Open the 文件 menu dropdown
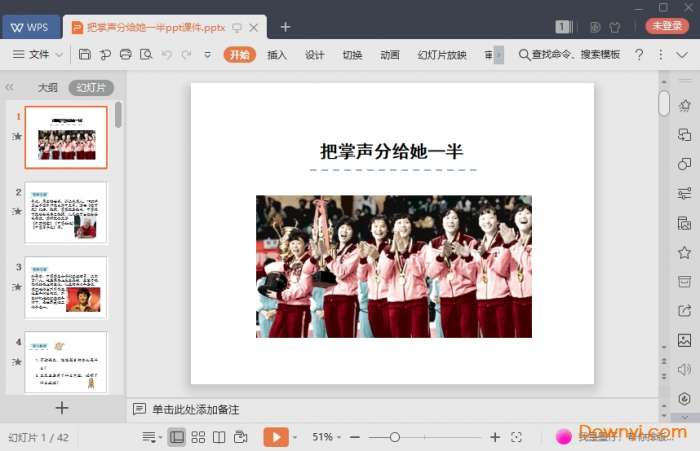700x451 pixels. [x=40, y=54]
